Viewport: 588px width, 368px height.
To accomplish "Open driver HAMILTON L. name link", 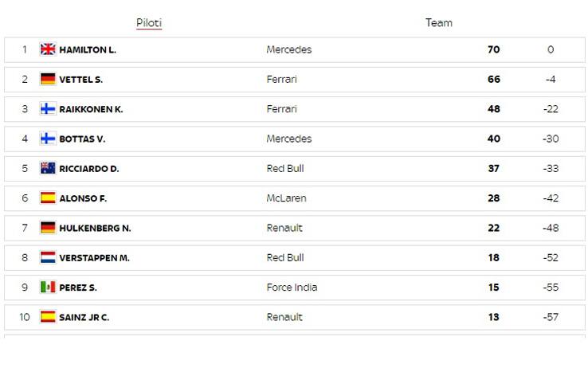I will [x=88, y=49].
